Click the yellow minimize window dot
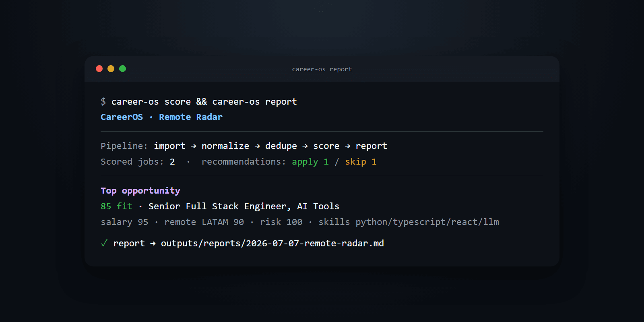Viewport: 644px width, 322px height. pyautogui.click(x=111, y=69)
